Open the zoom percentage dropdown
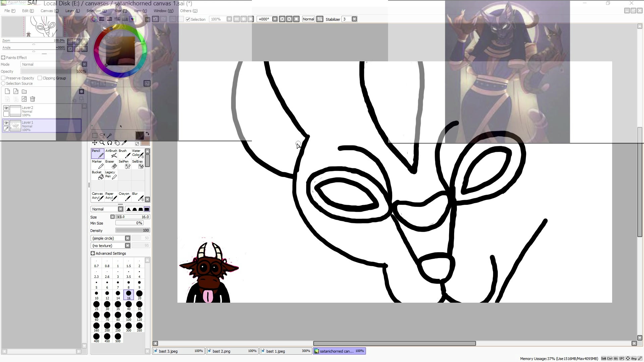The height and width of the screenshot is (362, 644). (229, 19)
